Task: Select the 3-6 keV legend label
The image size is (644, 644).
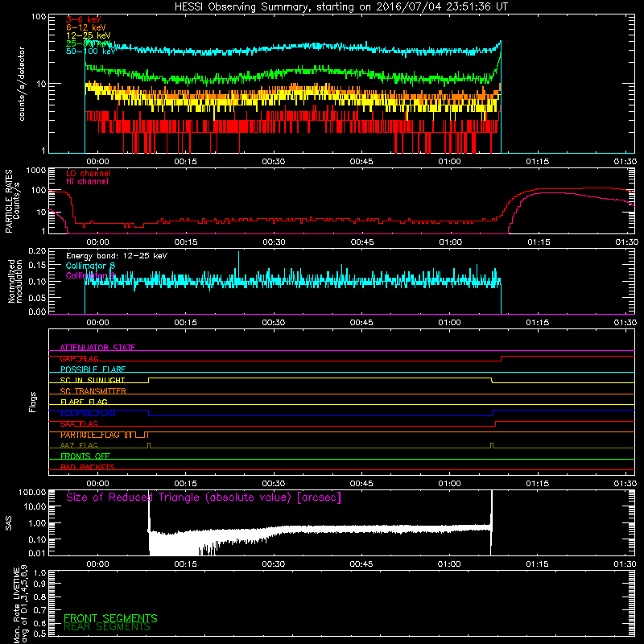Action: [x=83, y=19]
